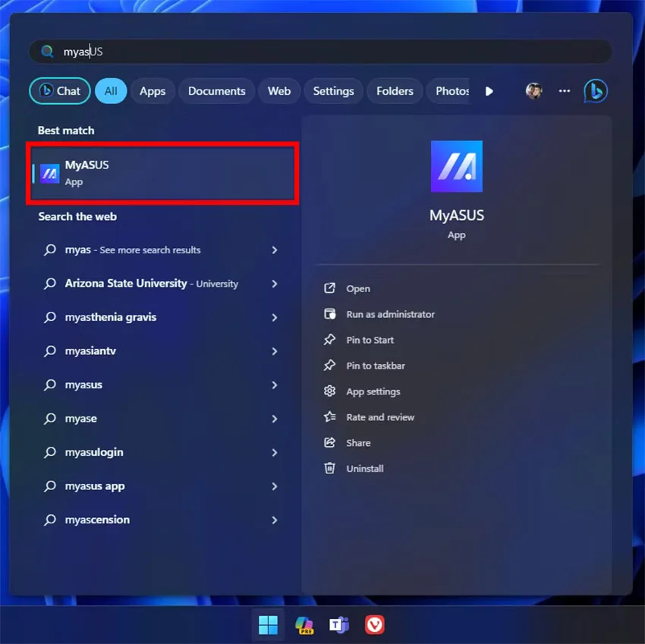Open Microsoft Teams from the taskbar
645x644 pixels.
(339, 625)
